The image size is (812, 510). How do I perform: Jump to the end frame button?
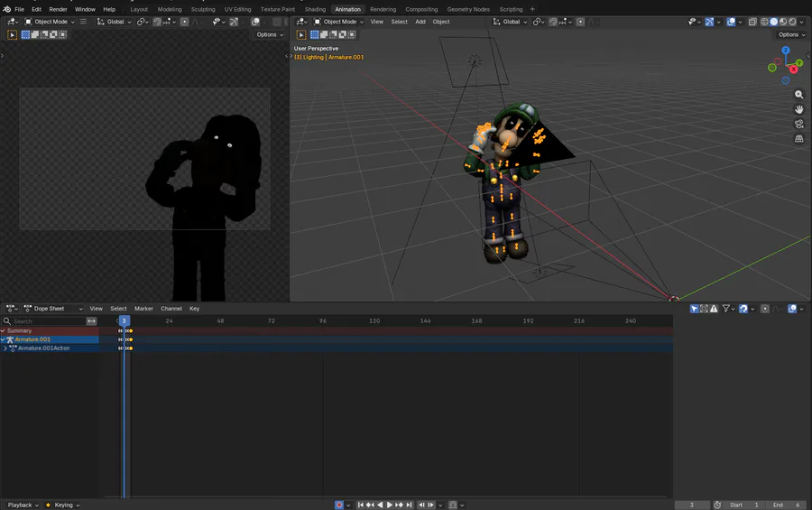point(409,505)
